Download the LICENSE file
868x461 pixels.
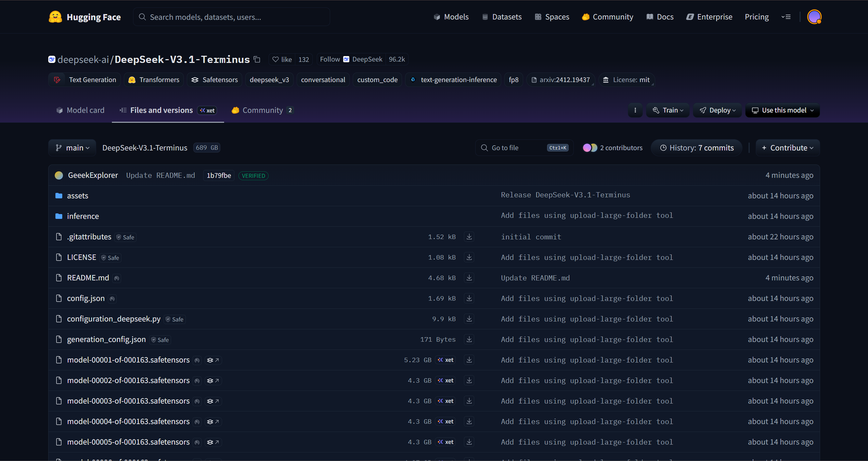tap(469, 257)
